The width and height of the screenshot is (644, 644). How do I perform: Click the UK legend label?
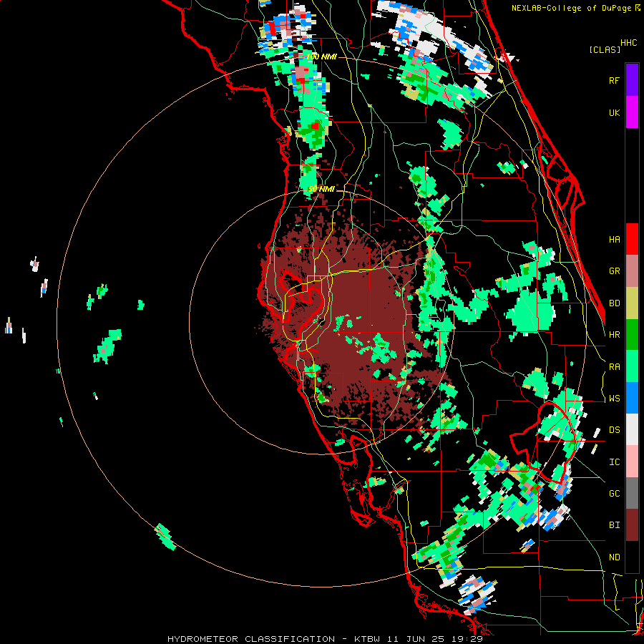click(614, 112)
